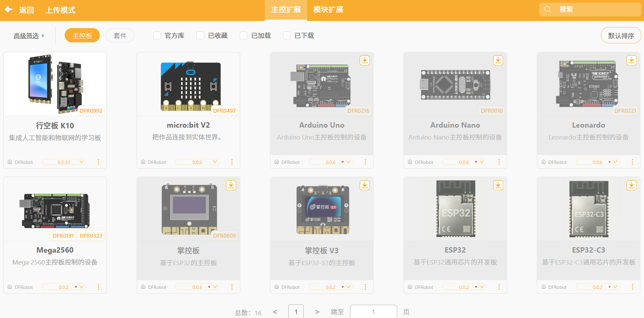Switch to the 主控扩展 tab

pyautogui.click(x=286, y=10)
